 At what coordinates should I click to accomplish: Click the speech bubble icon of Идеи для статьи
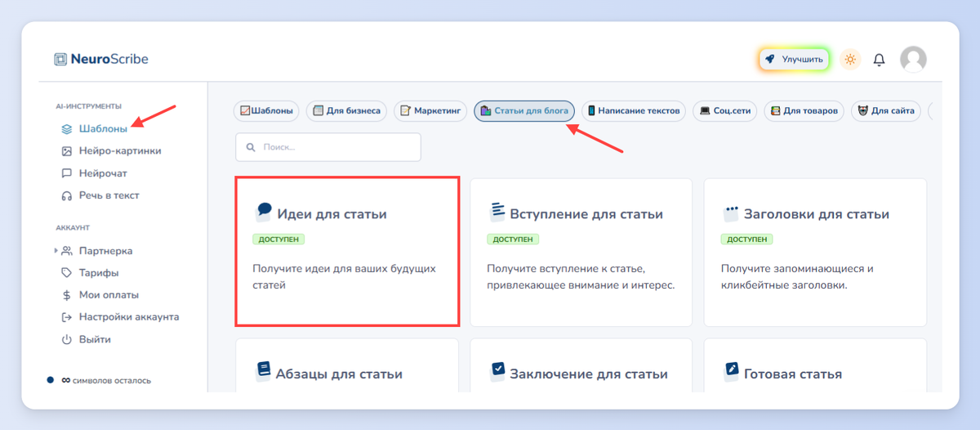click(263, 213)
